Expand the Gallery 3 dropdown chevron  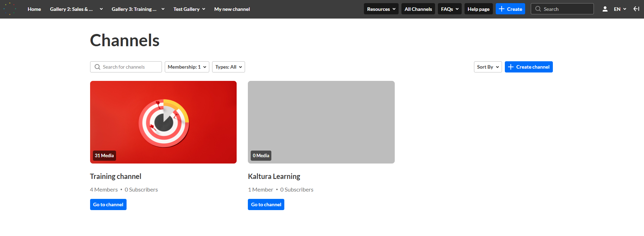tap(163, 9)
